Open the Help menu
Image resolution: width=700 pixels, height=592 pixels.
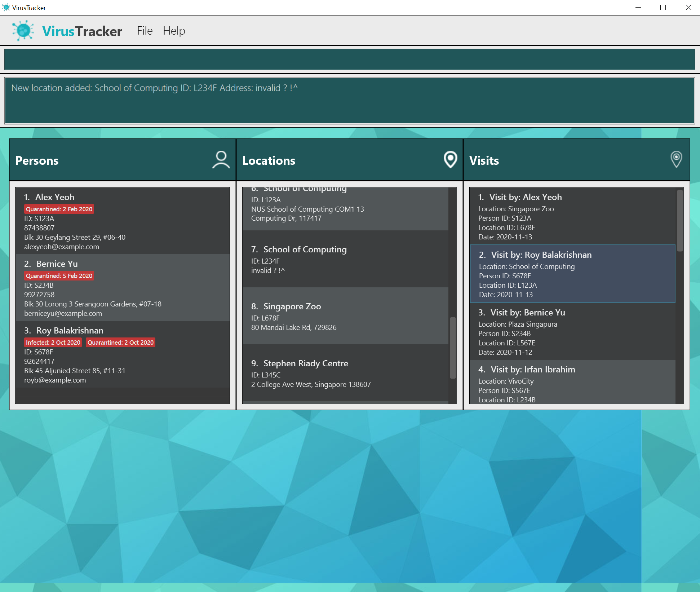pos(174,31)
